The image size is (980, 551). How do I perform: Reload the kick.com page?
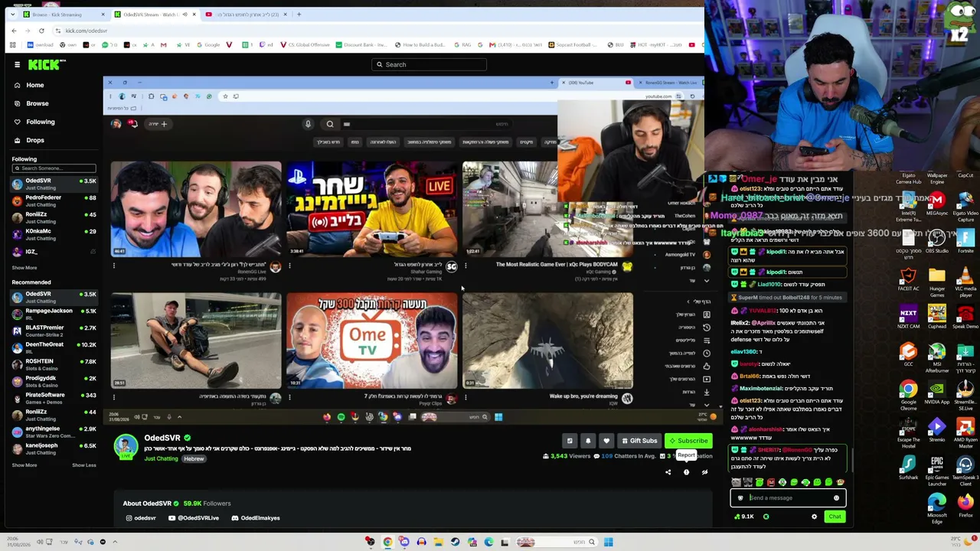tap(41, 31)
